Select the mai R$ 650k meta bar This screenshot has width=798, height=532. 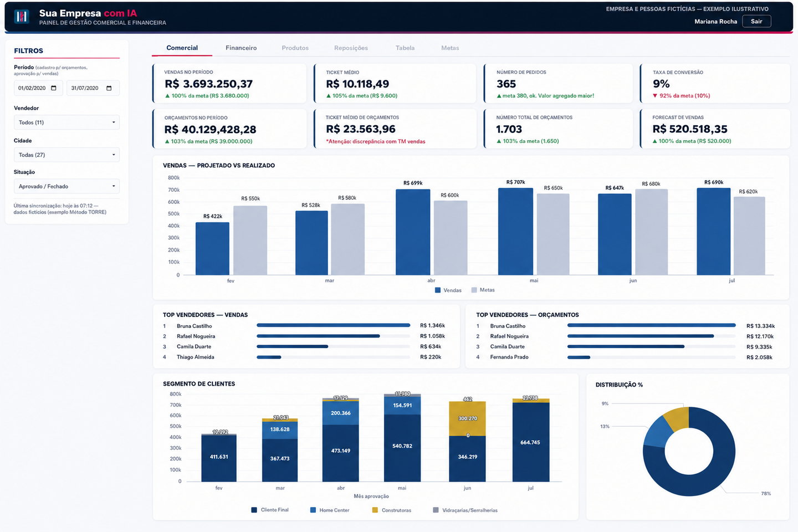point(553,234)
